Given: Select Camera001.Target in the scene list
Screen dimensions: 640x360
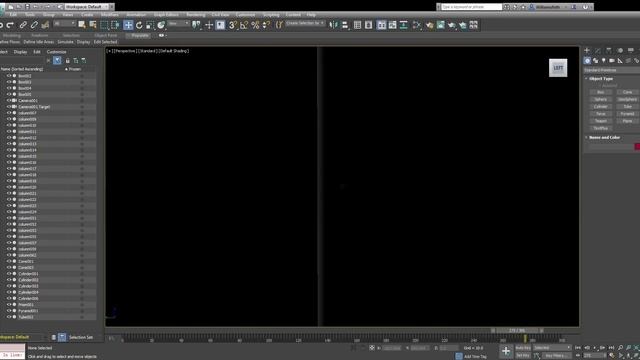Looking at the screenshot, I should (34, 107).
